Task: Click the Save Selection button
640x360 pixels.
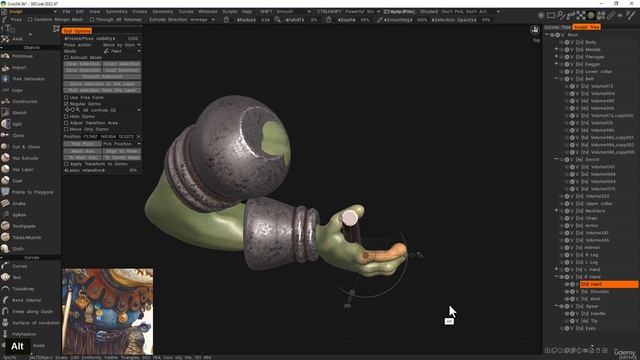Action: tap(82, 70)
